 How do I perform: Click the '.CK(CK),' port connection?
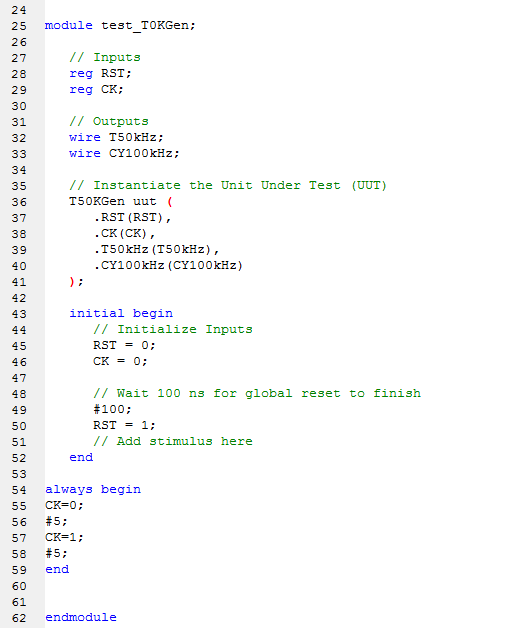(124, 233)
